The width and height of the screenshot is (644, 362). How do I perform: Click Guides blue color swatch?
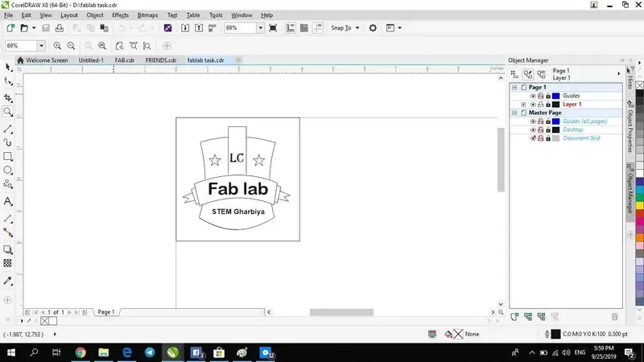click(555, 96)
